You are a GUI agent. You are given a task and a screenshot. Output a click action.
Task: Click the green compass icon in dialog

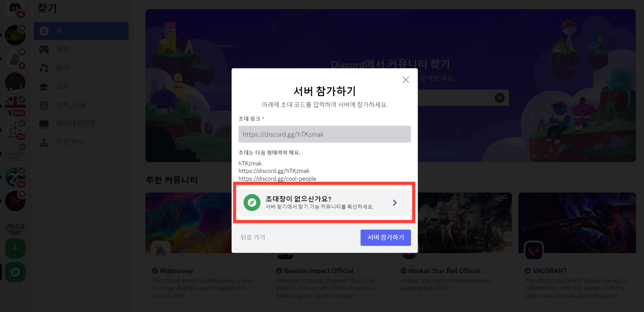tap(252, 202)
